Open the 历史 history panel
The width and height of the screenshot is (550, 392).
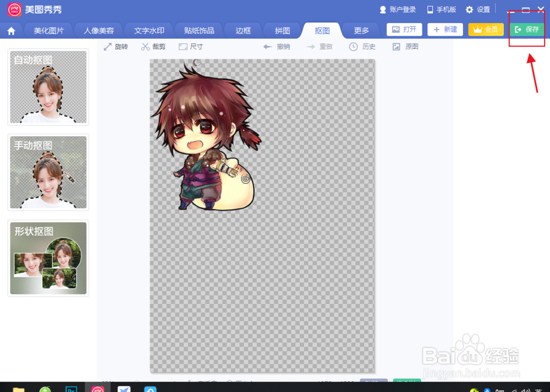coord(362,47)
